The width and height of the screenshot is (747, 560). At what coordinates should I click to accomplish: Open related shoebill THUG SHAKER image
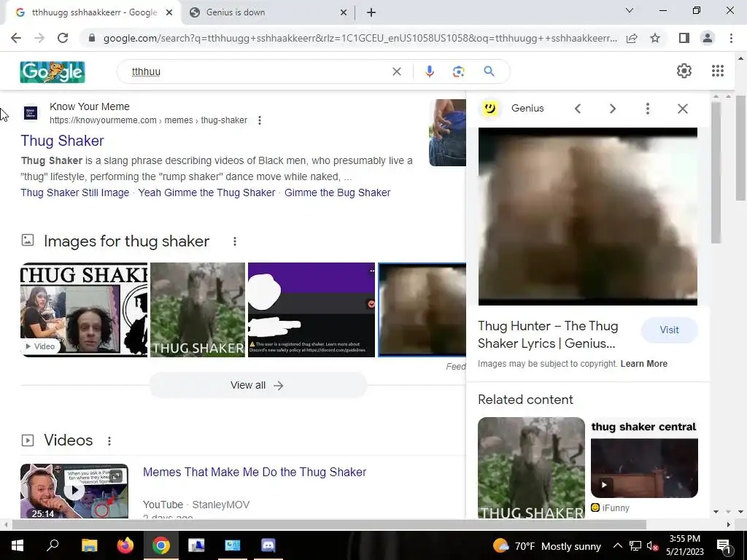tap(531, 467)
